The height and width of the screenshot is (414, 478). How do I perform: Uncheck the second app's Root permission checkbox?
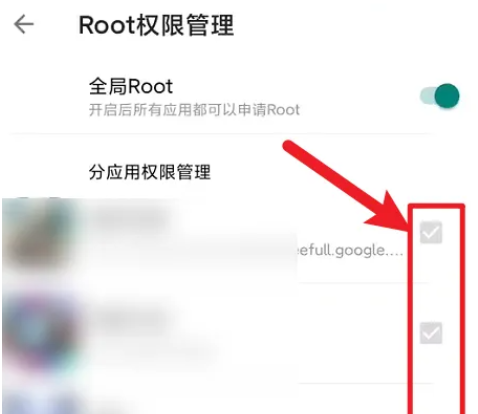tap(431, 333)
